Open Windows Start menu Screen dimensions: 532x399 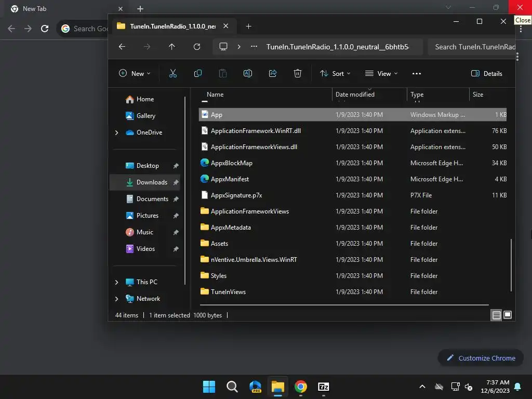[209, 387]
